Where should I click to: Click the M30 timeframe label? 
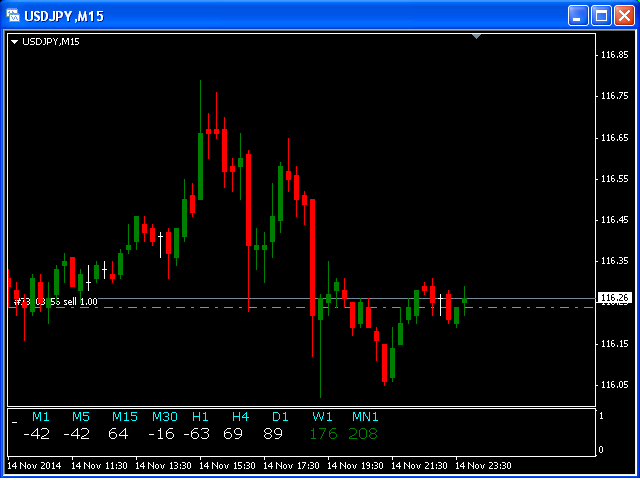(x=165, y=417)
